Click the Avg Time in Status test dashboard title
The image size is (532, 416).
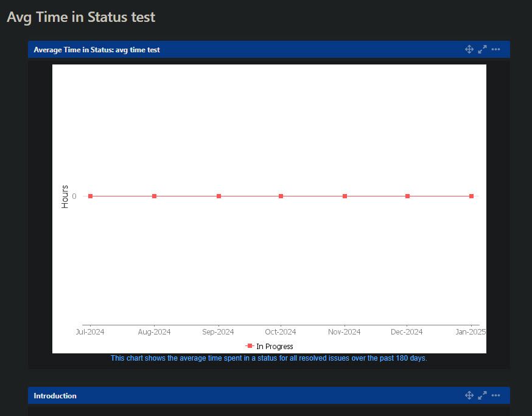(x=81, y=17)
